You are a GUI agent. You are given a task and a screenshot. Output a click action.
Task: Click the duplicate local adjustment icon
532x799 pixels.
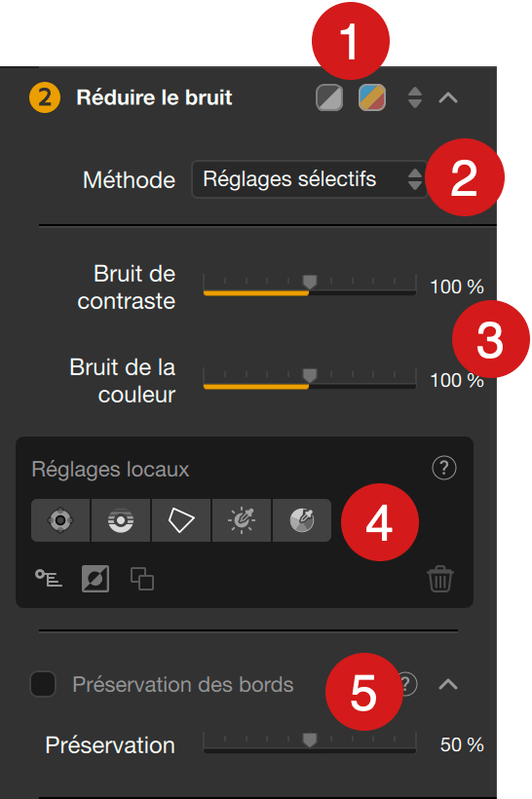coord(142,579)
